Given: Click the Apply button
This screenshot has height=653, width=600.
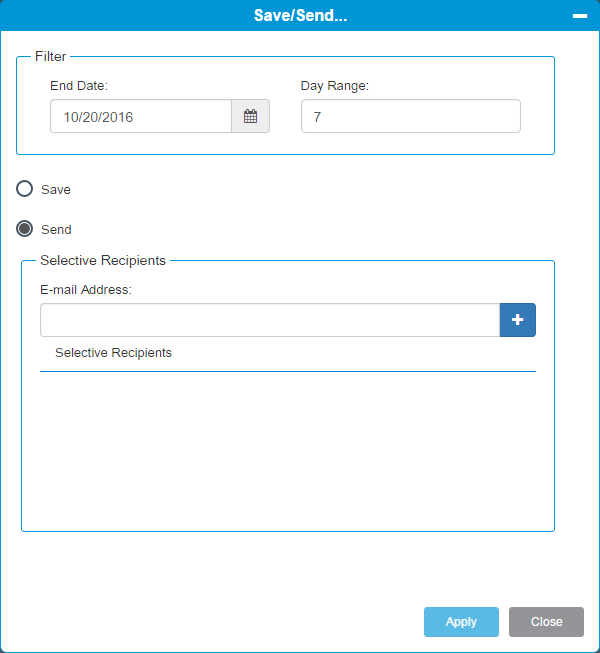Looking at the screenshot, I should click(x=461, y=622).
